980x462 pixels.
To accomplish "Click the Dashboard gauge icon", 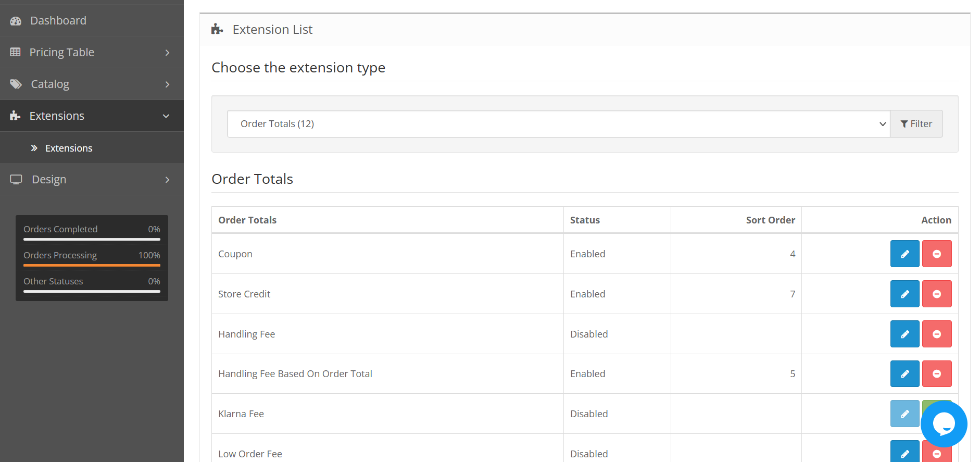I will [16, 21].
